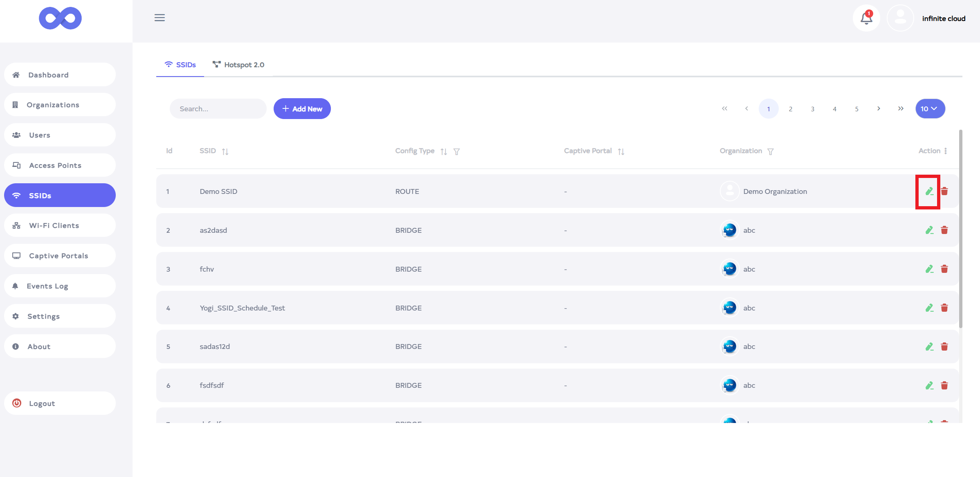Sort table by SSID column

tap(225, 152)
